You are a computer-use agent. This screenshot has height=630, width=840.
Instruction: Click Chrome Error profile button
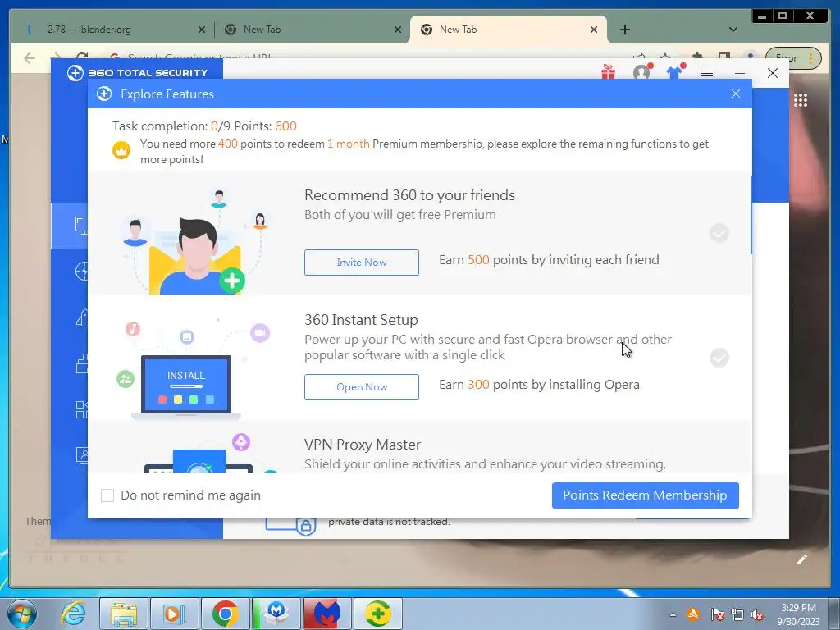click(x=793, y=58)
